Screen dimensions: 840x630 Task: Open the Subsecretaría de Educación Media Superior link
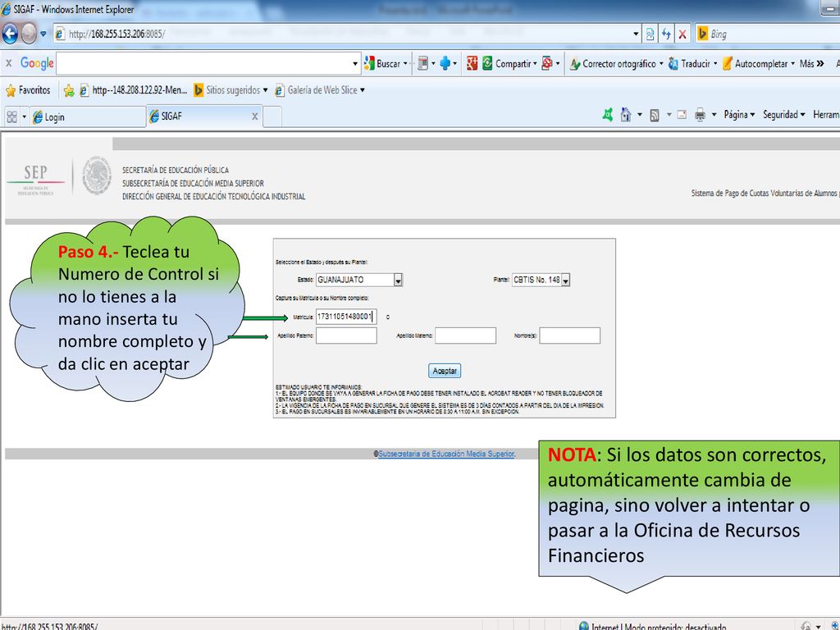coord(446,454)
